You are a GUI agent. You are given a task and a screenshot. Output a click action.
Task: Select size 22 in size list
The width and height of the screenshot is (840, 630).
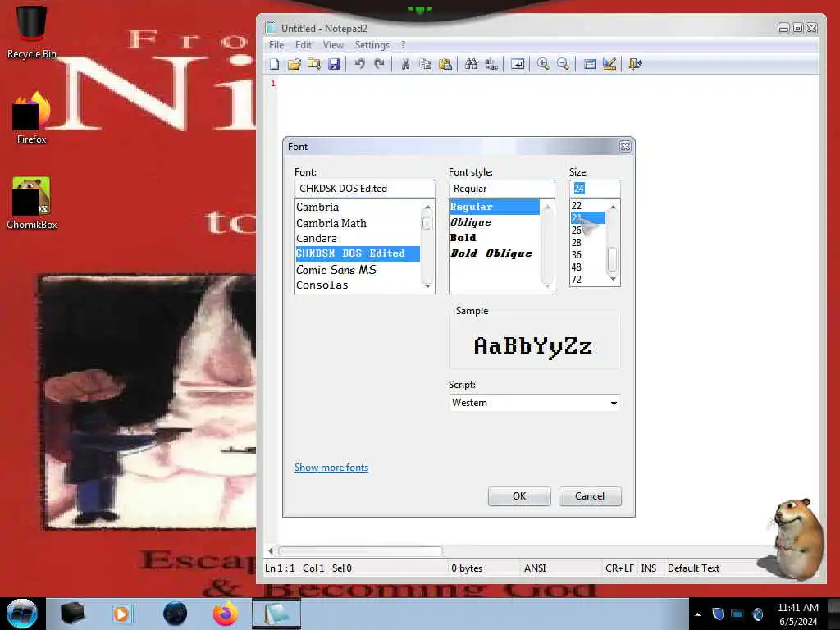pos(587,206)
